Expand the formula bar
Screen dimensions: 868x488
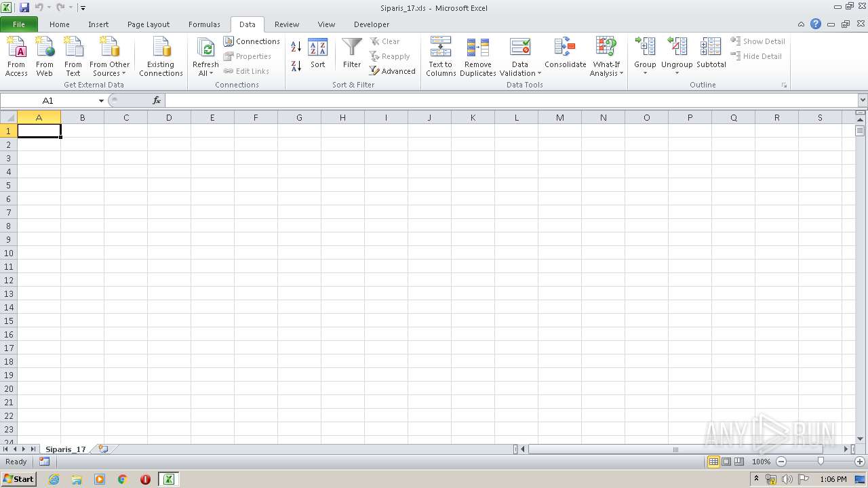862,100
